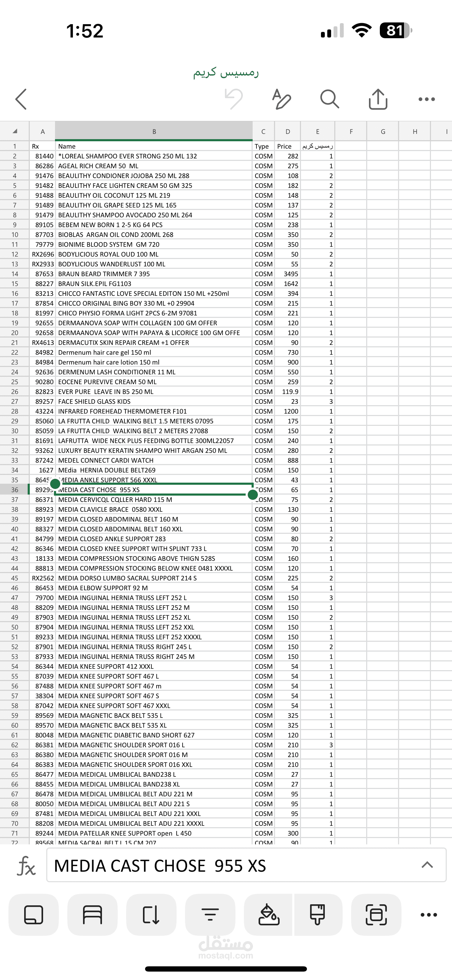This screenshot has width=452, height=980.
Task: Select cell 'INFRARED FOREHEAD THERMOMETER F101'
Action: pyautogui.click(x=154, y=411)
